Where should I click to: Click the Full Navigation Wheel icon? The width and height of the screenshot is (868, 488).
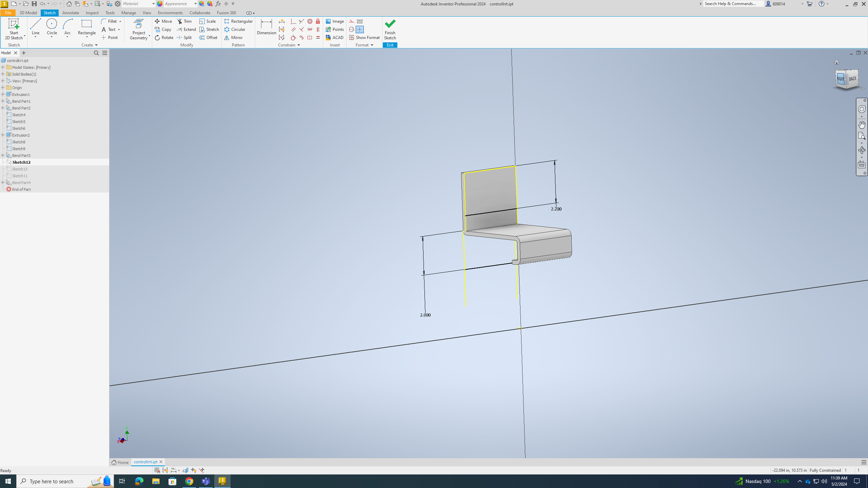(862, 109)
